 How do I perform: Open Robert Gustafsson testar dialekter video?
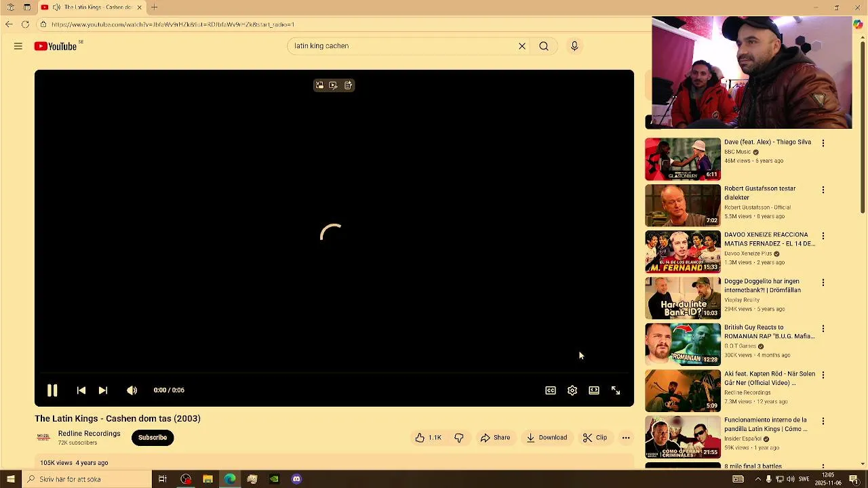760,193
